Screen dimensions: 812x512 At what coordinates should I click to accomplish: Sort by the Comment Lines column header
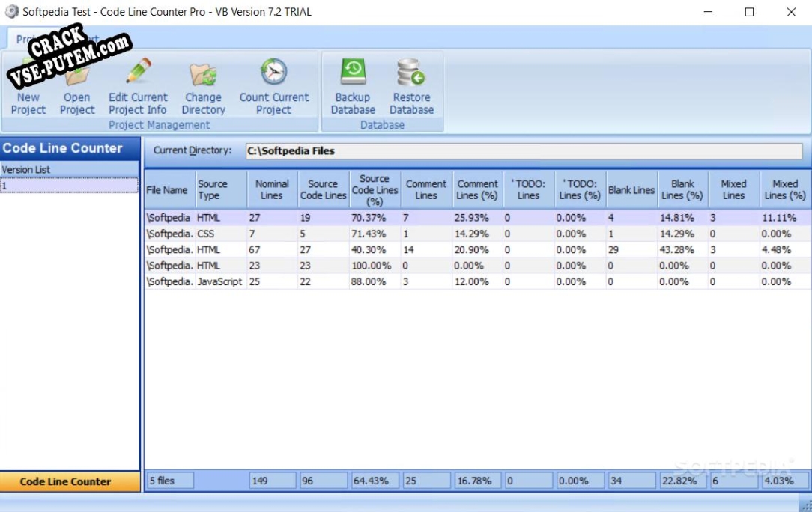point(426,189)
